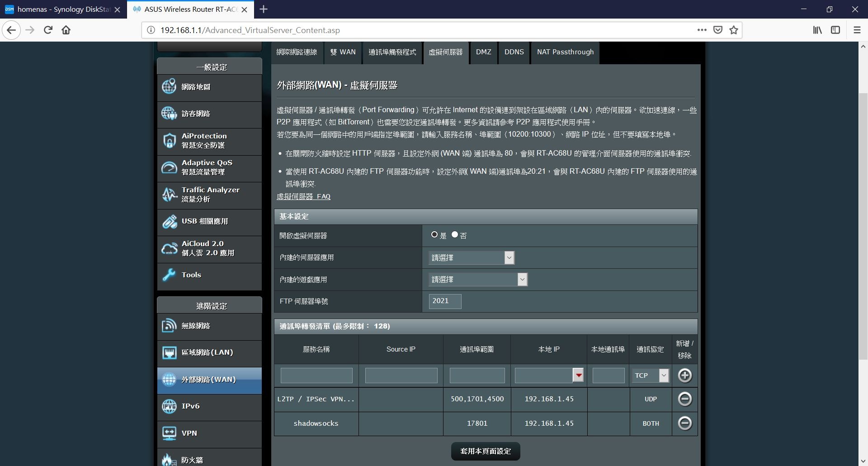Open local IP client list arrow
Screen dimensions: 868x466
[x=578, y=375]
